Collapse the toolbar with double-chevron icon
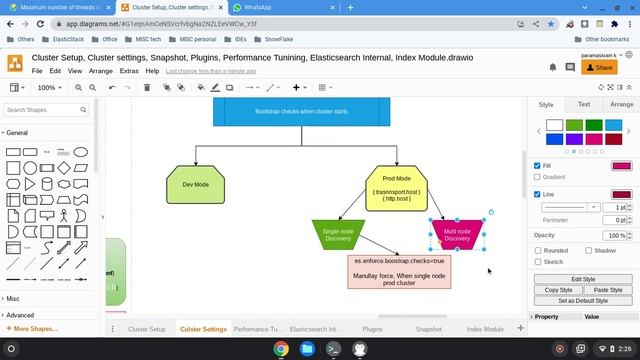 629,87
